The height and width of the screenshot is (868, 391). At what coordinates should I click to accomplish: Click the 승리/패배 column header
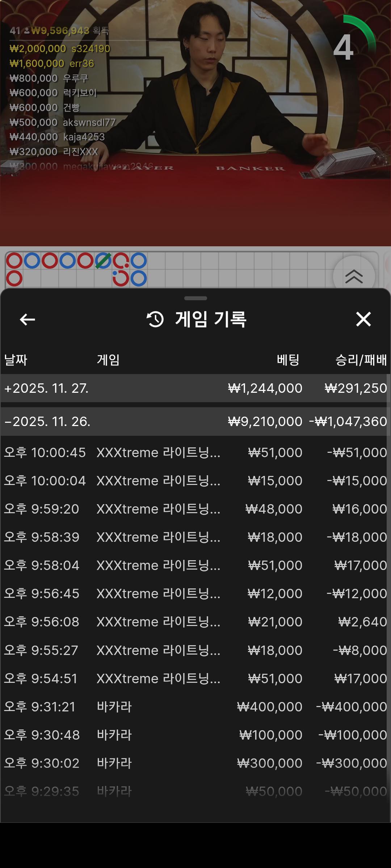pyautogui.click(x=361, y=360)
